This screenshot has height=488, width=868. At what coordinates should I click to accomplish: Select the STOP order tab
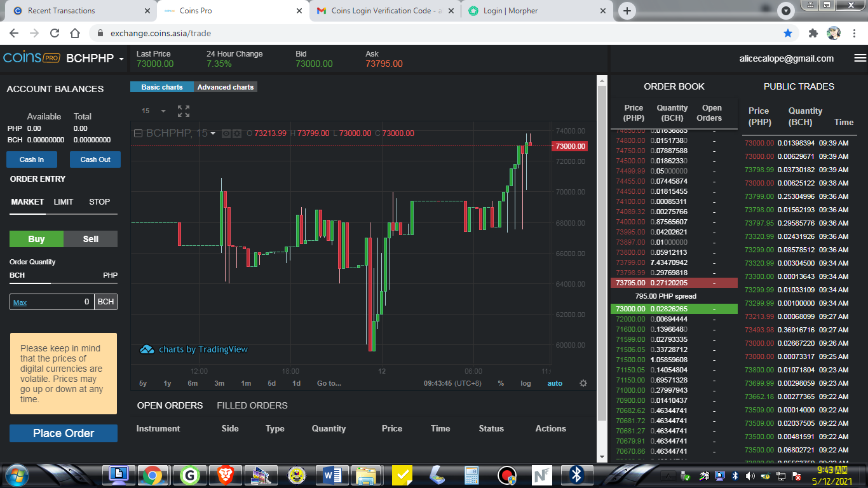point(99,202)
